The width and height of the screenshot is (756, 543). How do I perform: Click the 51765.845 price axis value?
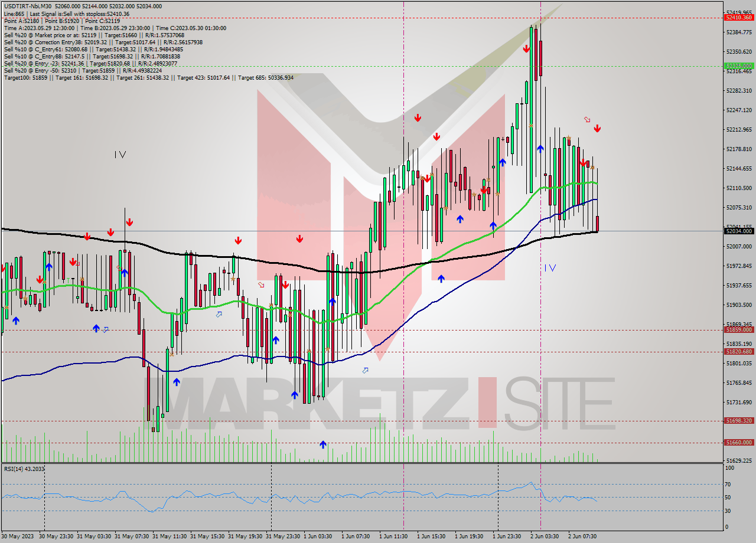point(739,382)
